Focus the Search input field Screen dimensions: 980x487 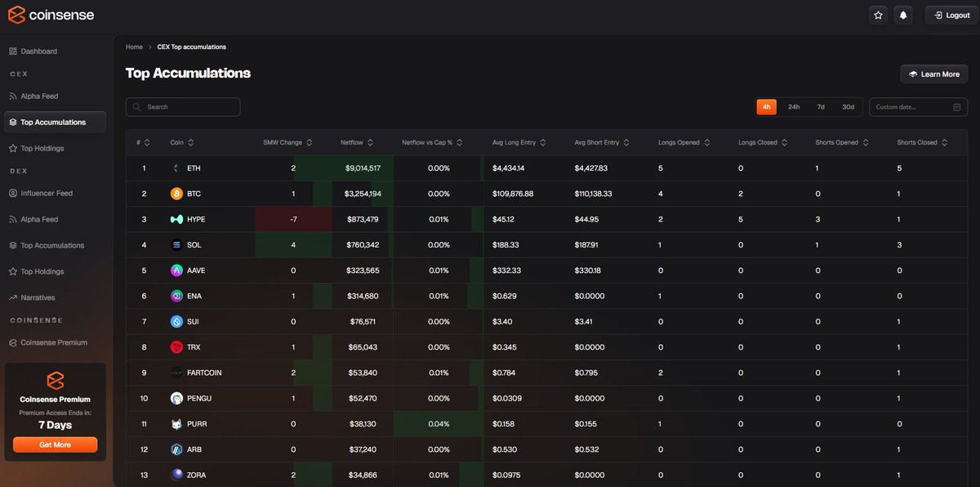coord(183,107)
